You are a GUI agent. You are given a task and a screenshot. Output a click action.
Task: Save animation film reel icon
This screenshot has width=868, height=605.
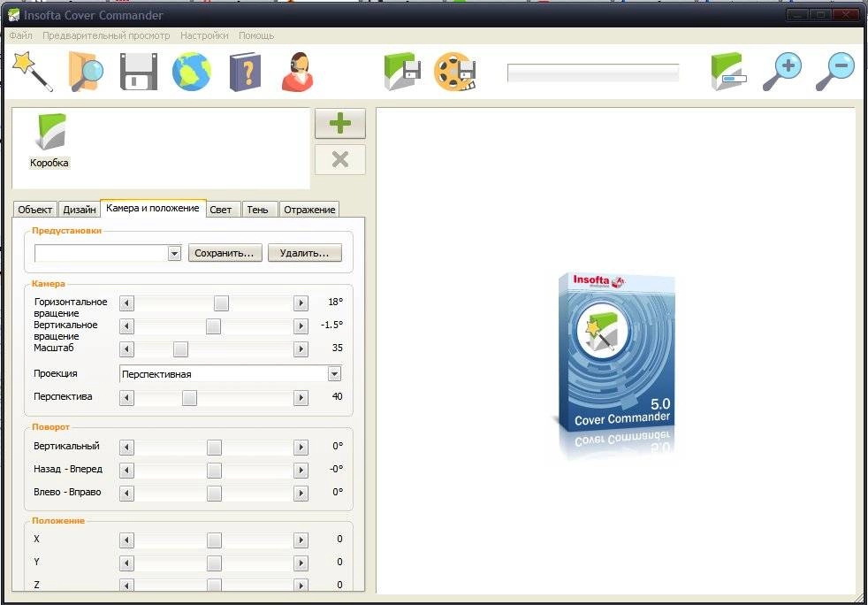[455, 72]
